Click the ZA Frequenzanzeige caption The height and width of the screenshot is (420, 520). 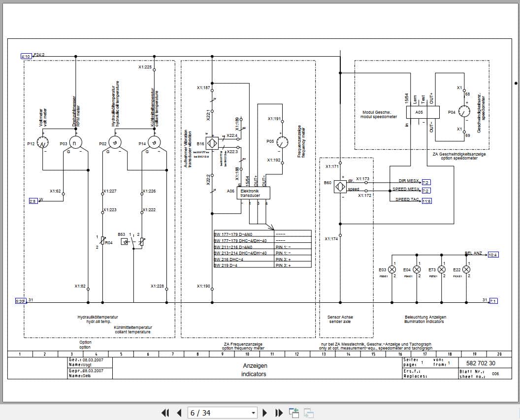(243, 346)
